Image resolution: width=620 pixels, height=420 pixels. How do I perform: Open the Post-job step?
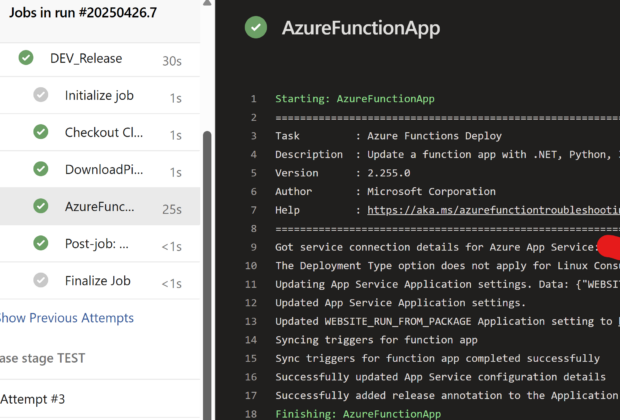pyautogui.click(x=100, y=244)
